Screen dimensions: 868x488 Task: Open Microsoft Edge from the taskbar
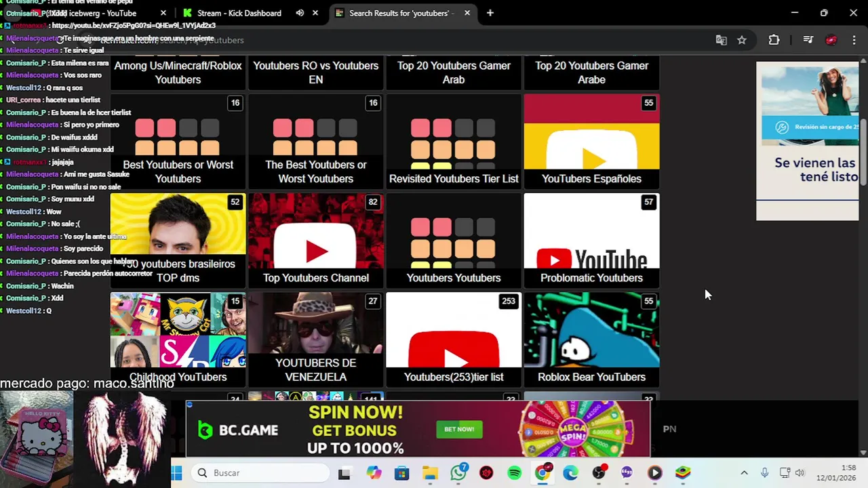pos(570,473)
